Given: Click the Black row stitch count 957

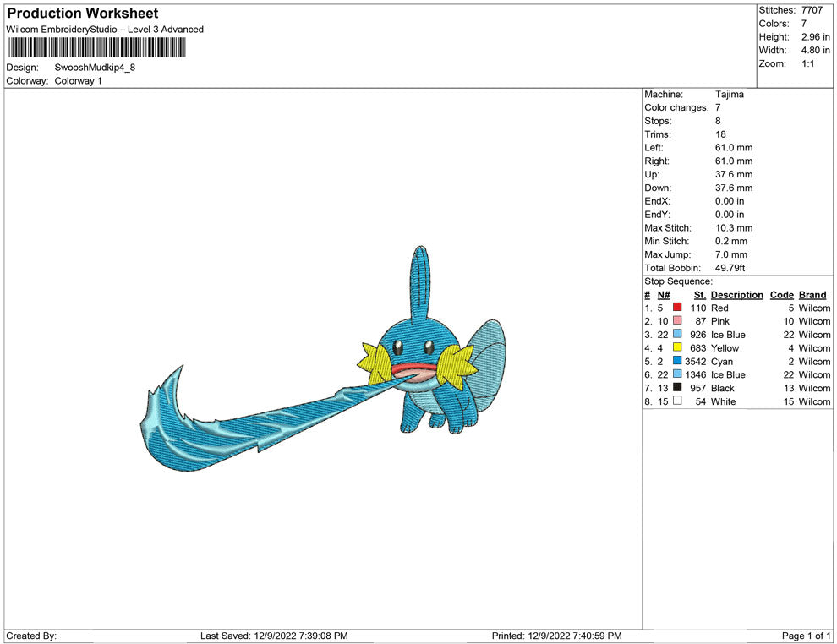Looking at the screenshot, I should pos(698,388).
